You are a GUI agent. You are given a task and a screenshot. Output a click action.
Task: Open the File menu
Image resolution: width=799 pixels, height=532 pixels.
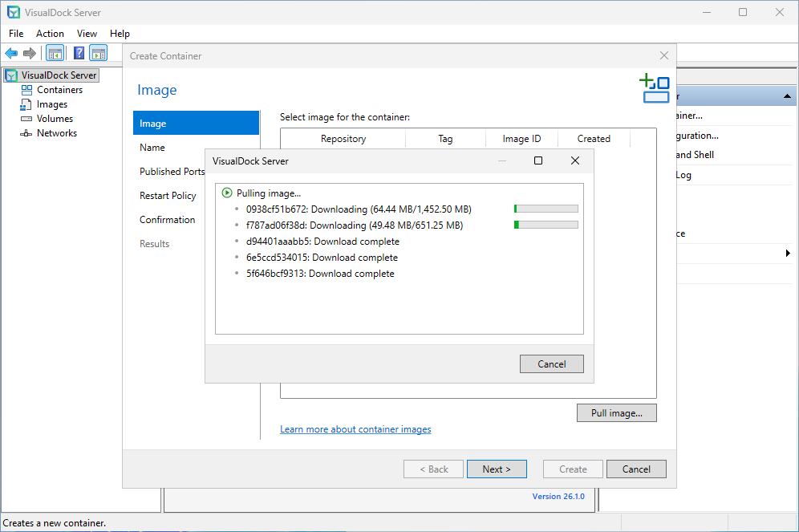(x=16, y=34)
